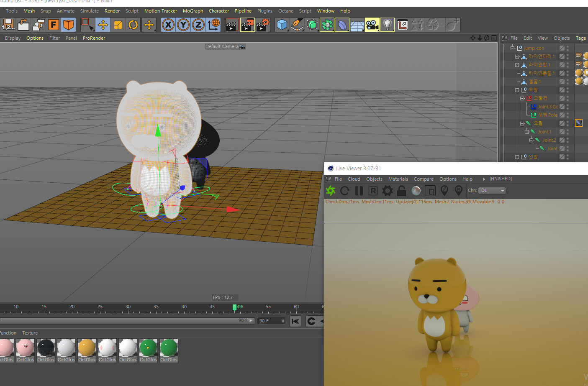Click the Render View clapperboard icon
This screenshot has height=386, width=588.
point(232,25)
